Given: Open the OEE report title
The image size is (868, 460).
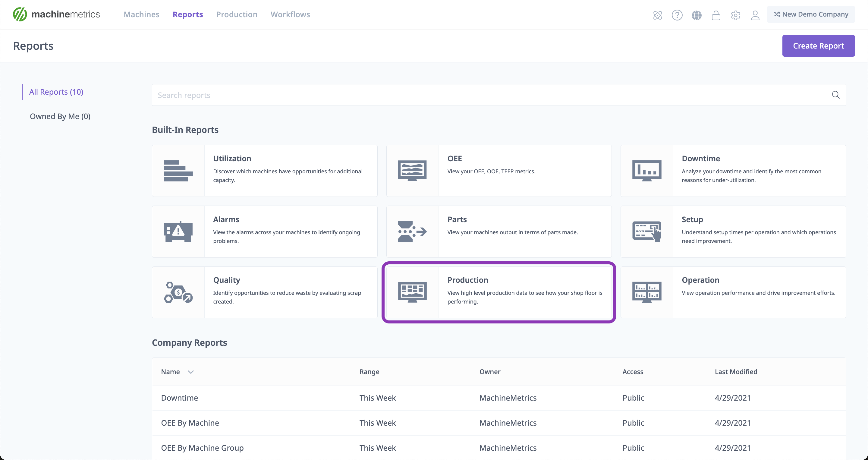Looking at the screenshot, I should click(454, 158).
